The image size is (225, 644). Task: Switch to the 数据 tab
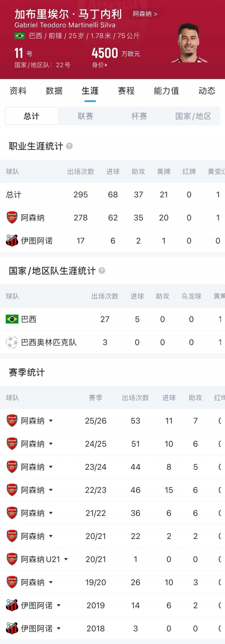click(54, 91)
